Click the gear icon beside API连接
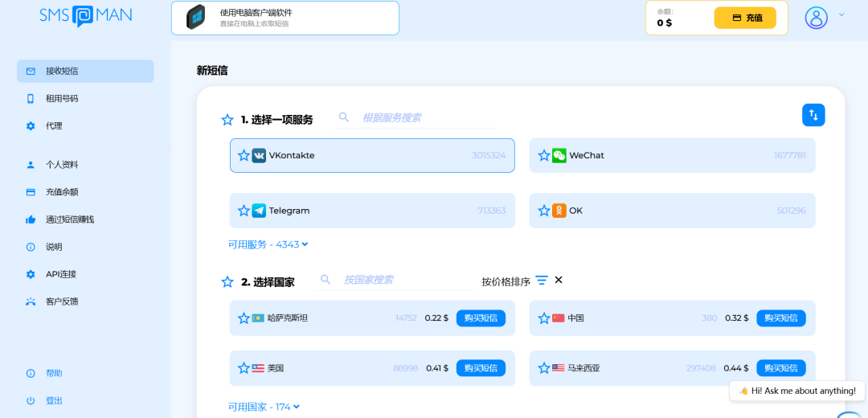The width and height of the screenshot is (868, 418). pos(31,274)
